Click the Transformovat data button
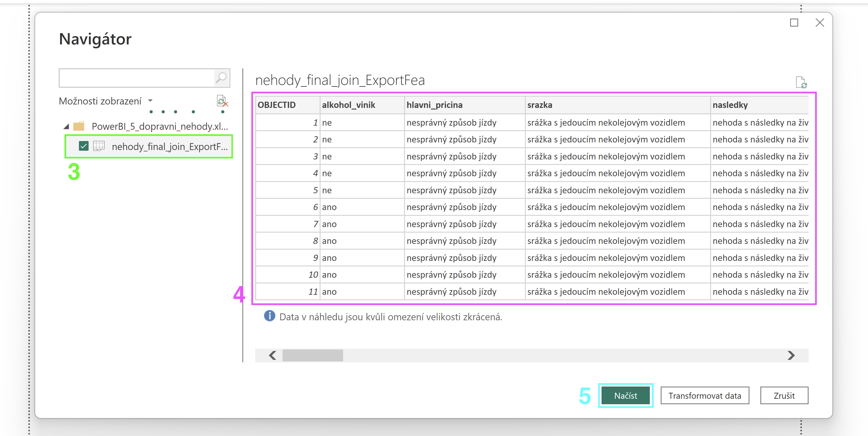868x436 pixels. pos(705,396)
